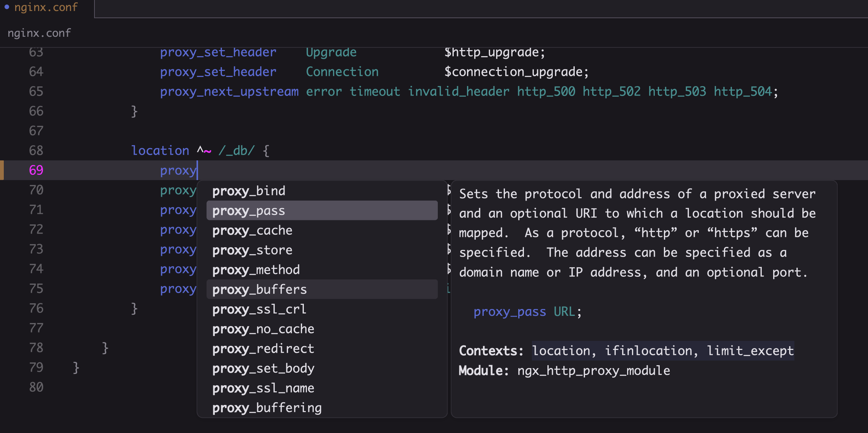Place cursor on proxy_next_upstream directive
868x433 pixels.
(229, 91)
